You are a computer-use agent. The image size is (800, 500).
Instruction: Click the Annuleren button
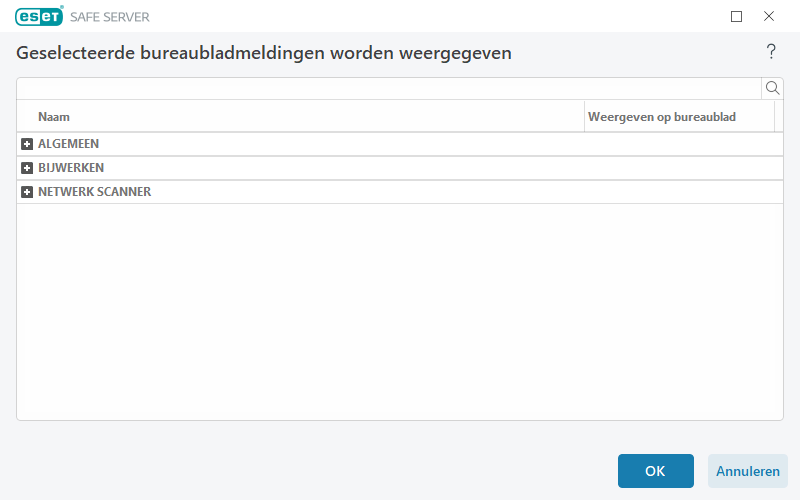click(747, 471)
